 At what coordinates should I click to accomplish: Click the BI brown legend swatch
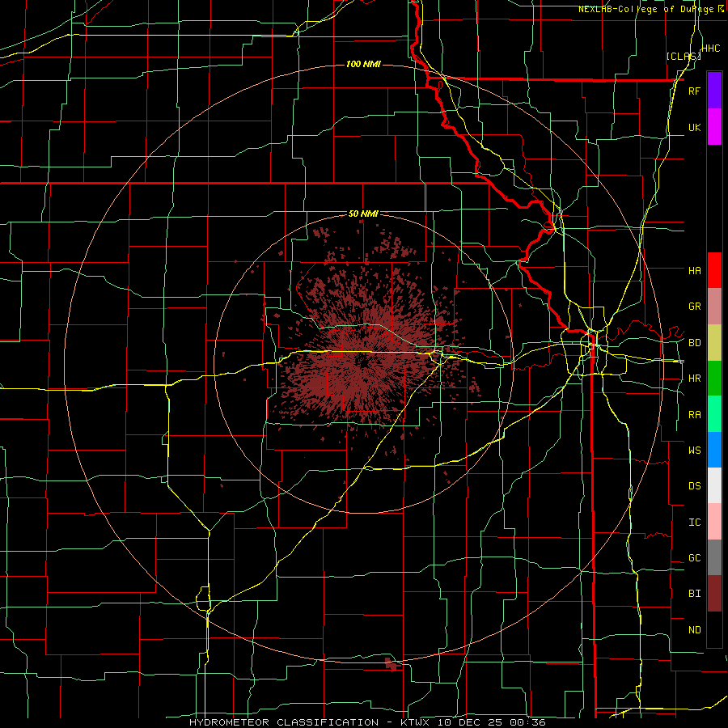point(714,594)
